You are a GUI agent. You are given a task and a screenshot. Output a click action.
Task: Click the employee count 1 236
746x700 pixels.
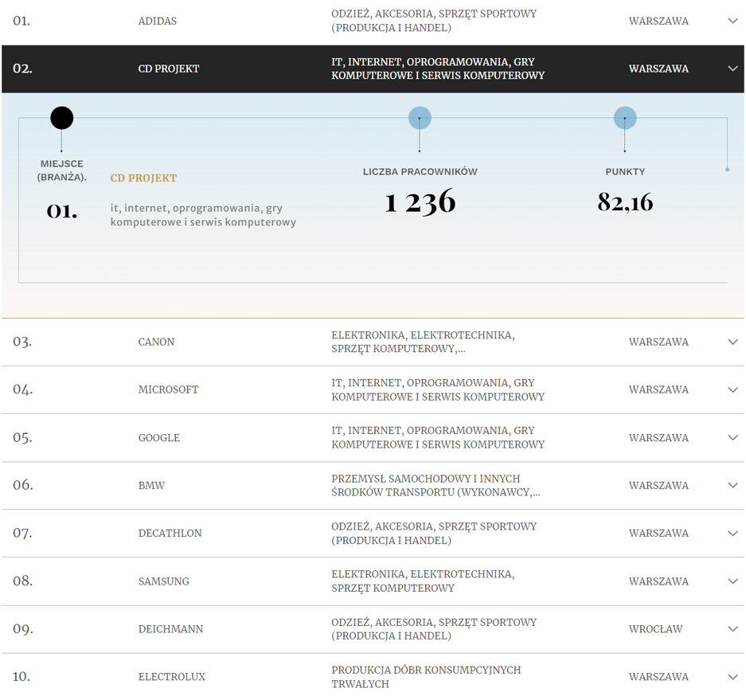[x=420, y=201]
